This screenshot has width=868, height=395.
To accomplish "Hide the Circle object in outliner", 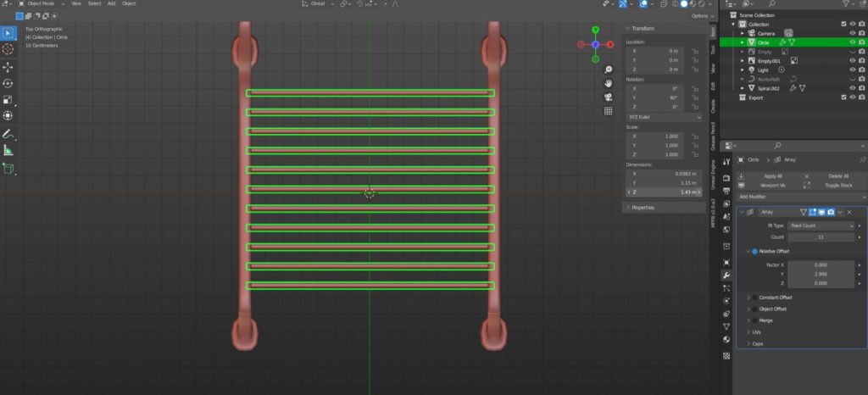I will coord(852,42).
